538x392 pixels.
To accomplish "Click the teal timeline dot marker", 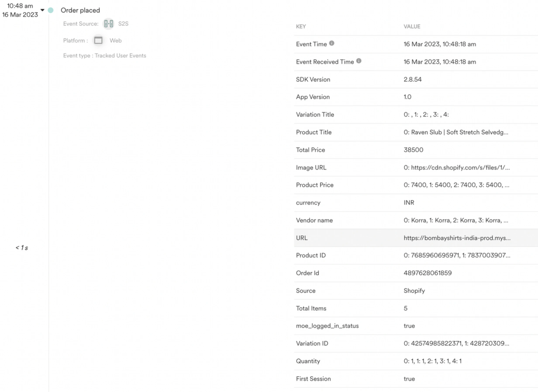I will 51,10.
